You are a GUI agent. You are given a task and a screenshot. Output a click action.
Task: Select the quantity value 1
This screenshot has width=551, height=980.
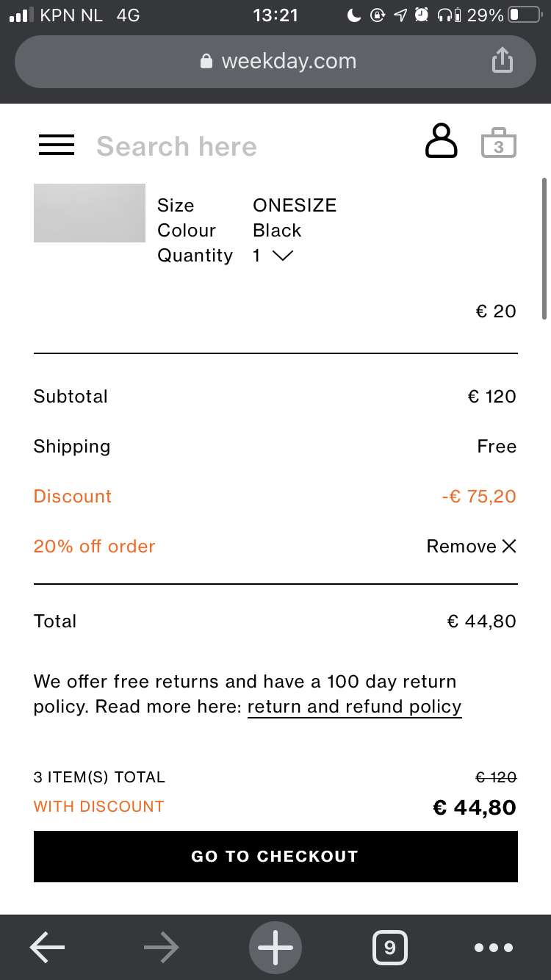click(x=256, y=256)
